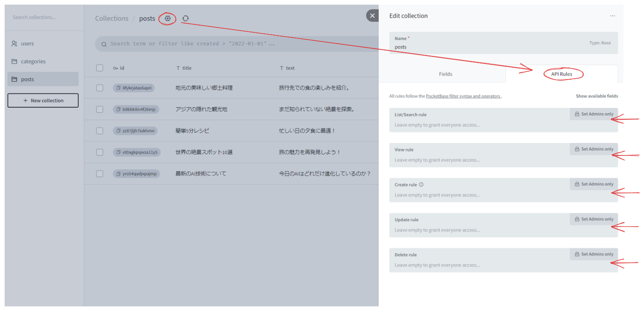The width and height of the screenshot is (644, 311).
Task: Click Show available fields
Action: (x=597, y=96)
